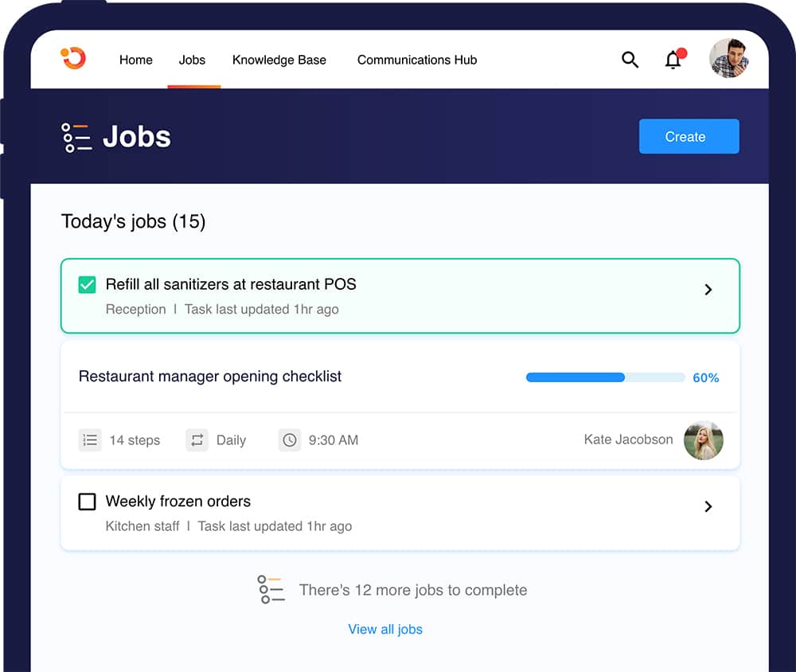Click Reception task last updated subtitle

tap(222, 310)
